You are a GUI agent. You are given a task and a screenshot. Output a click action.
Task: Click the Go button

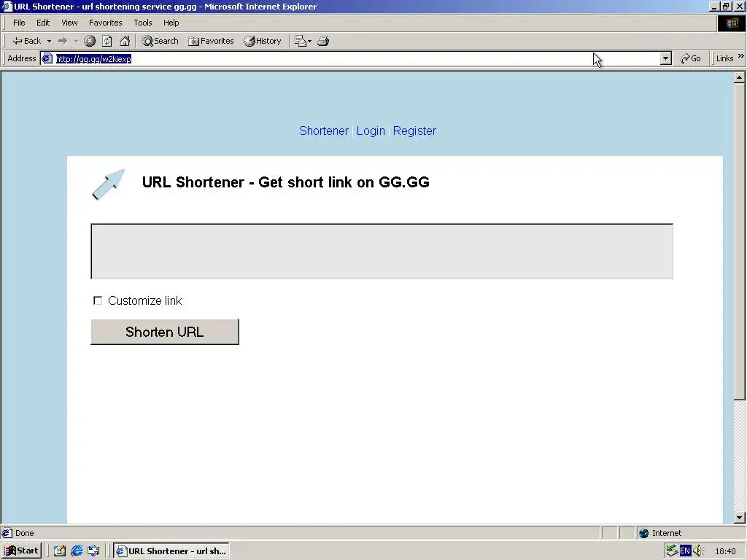(691, 58)
